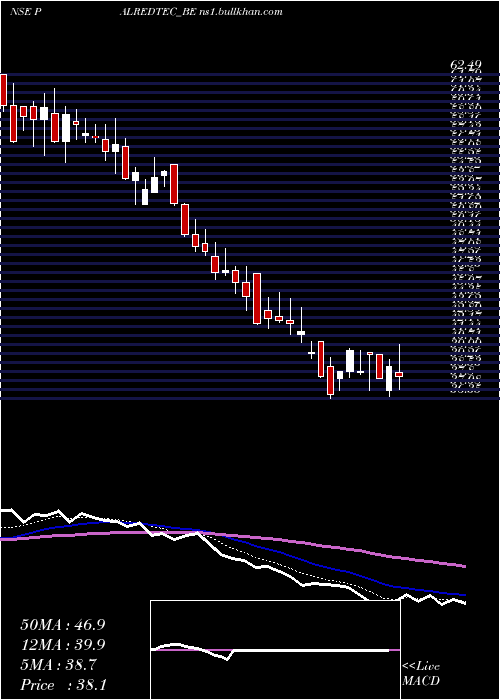Screen dimensions: 500x700
Task: Click the "5MA : 38.7" readout
Action: click(60, 665)
